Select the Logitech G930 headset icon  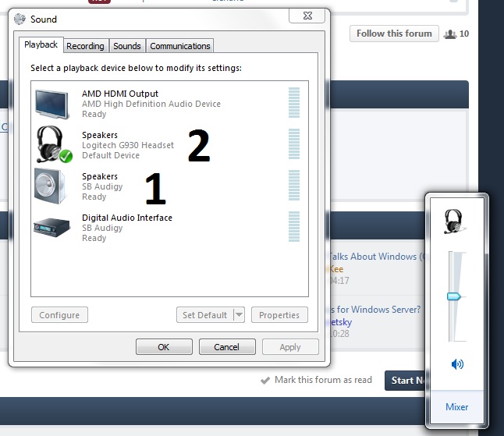tap(54, 144)
